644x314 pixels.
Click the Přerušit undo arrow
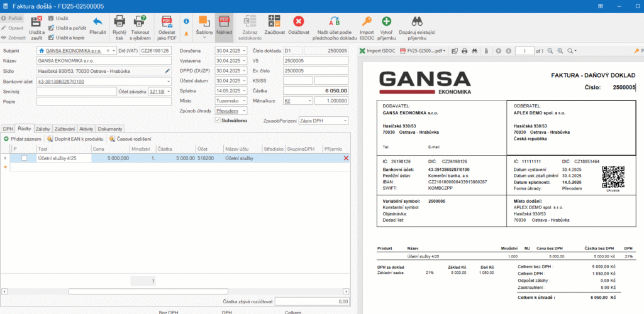97,21
